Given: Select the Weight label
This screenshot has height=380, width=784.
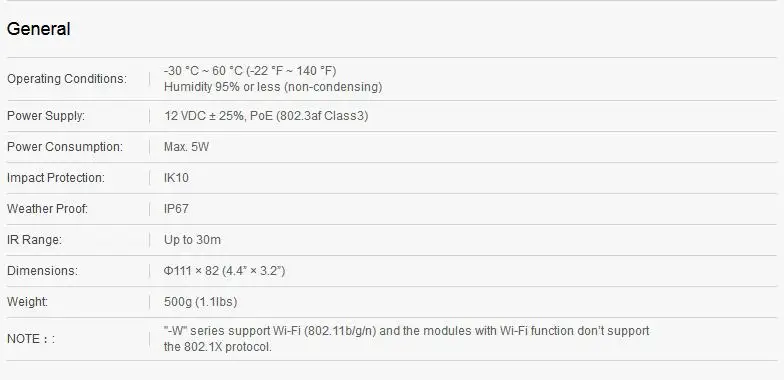Looking at the screenshot, I should [x=28, y=302].
